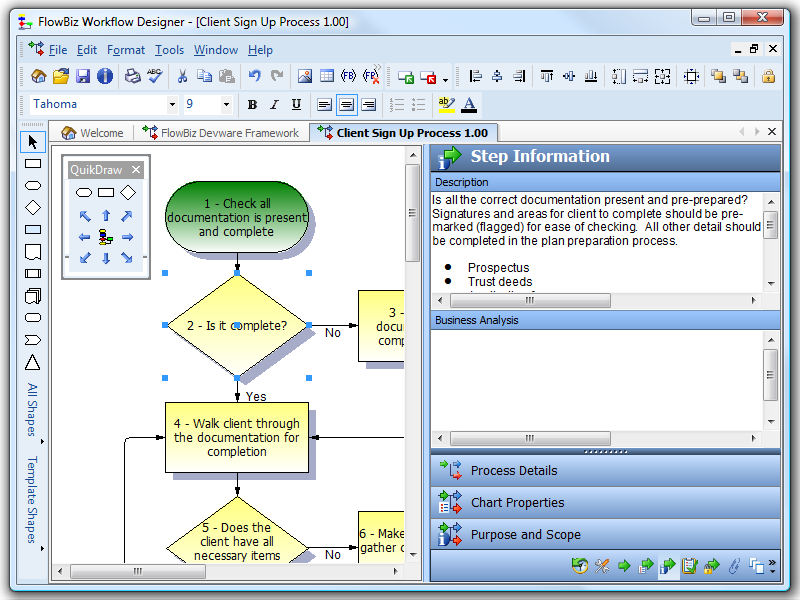This screenshot has width=800, height=600.
Task: Click the text highlight color button
Action: pyautogui.click(x=446, y=105)
